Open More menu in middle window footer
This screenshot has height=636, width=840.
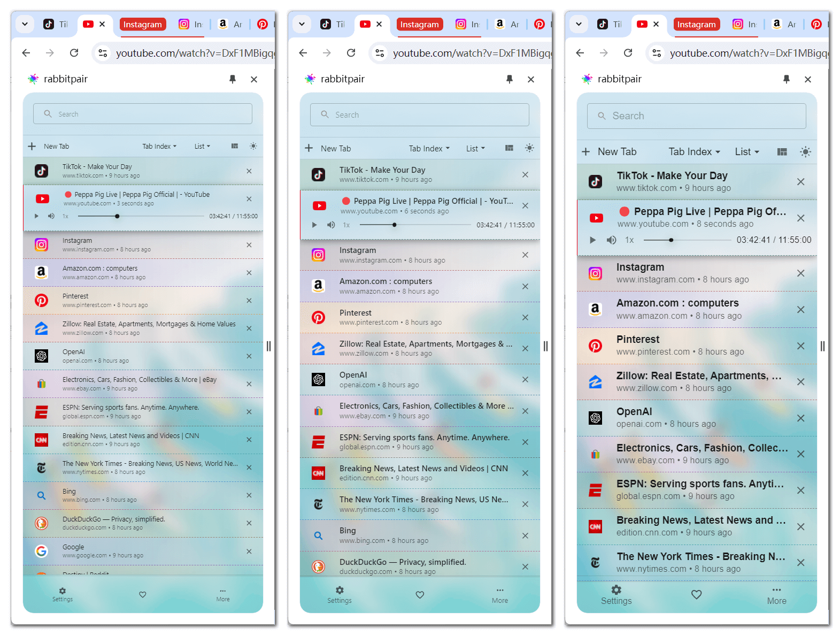click(500, 595)
